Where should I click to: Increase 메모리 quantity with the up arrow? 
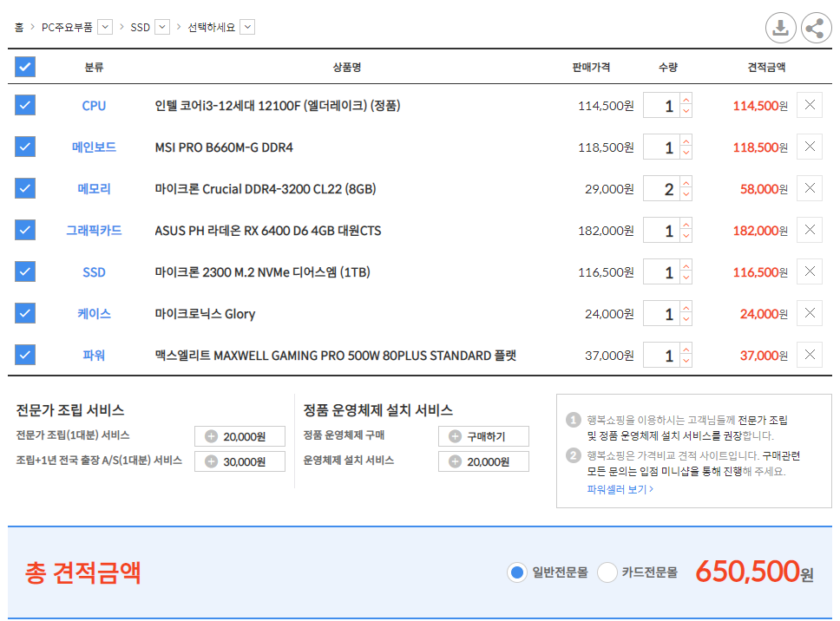pos(686,182)
